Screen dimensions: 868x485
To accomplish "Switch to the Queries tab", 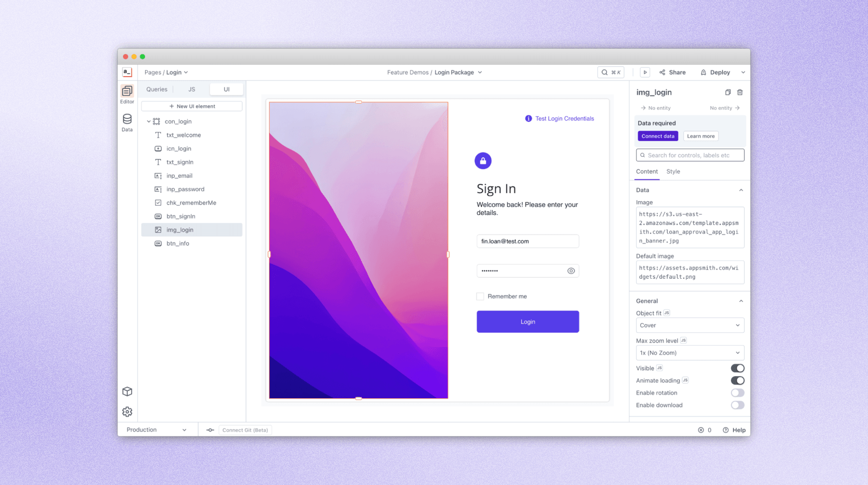I will pos(156,89).
